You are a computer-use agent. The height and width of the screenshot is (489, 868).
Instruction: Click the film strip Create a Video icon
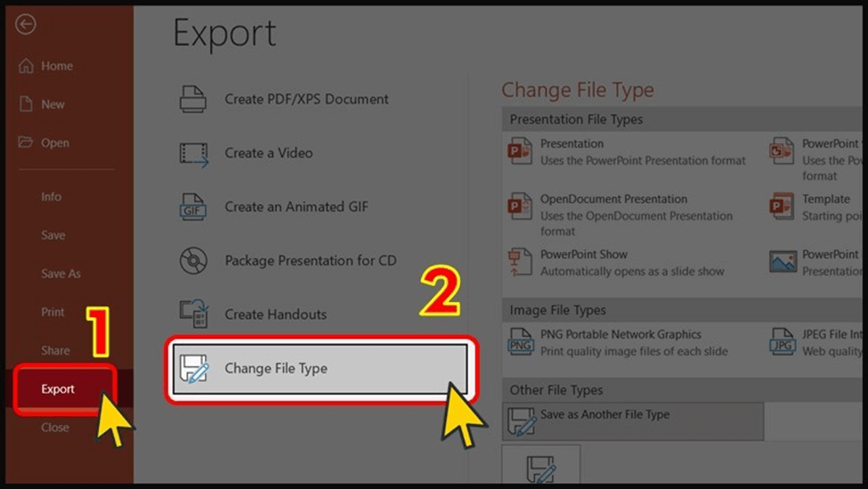click(194, 154)
